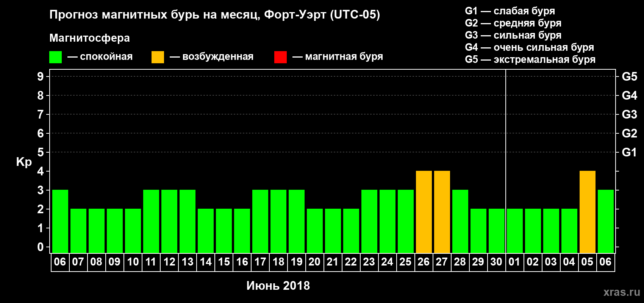Click the green bar above date 23
The image size is (644, 303).
coord(369,221)
